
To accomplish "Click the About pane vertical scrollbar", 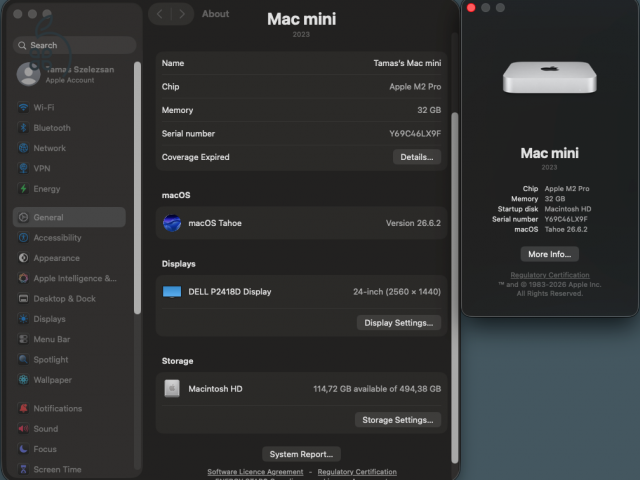I will [454, 288].
